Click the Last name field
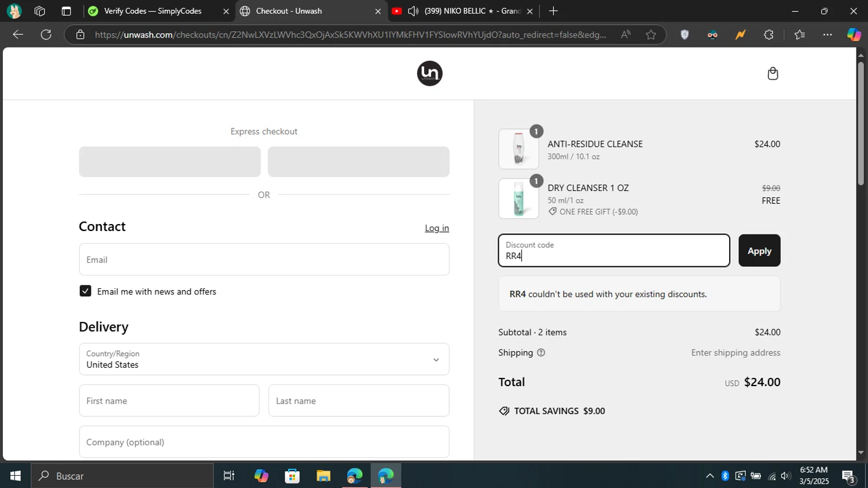 click(x=359, y=401)
